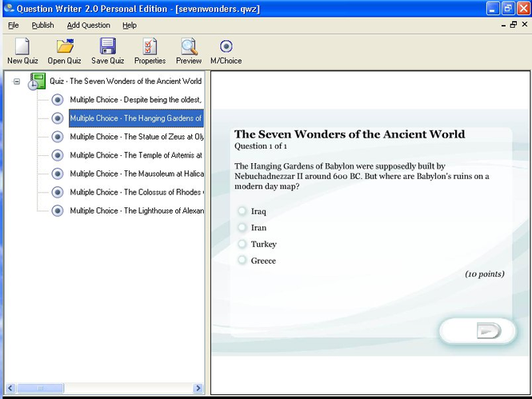Choose the Turkey radio button
Screen dimensions: 532x399
[x=242, y=244]
